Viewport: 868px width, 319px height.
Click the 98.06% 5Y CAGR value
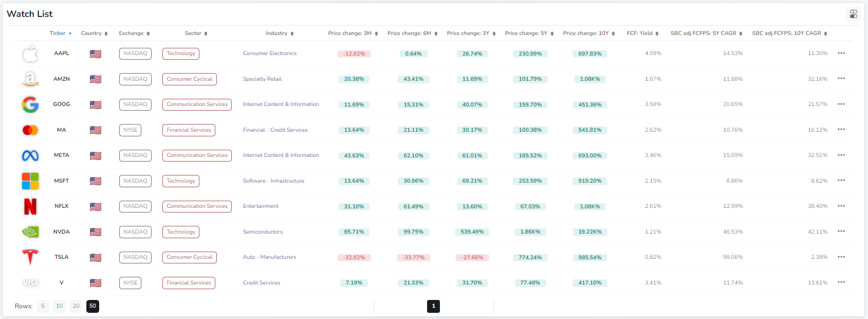733,257
